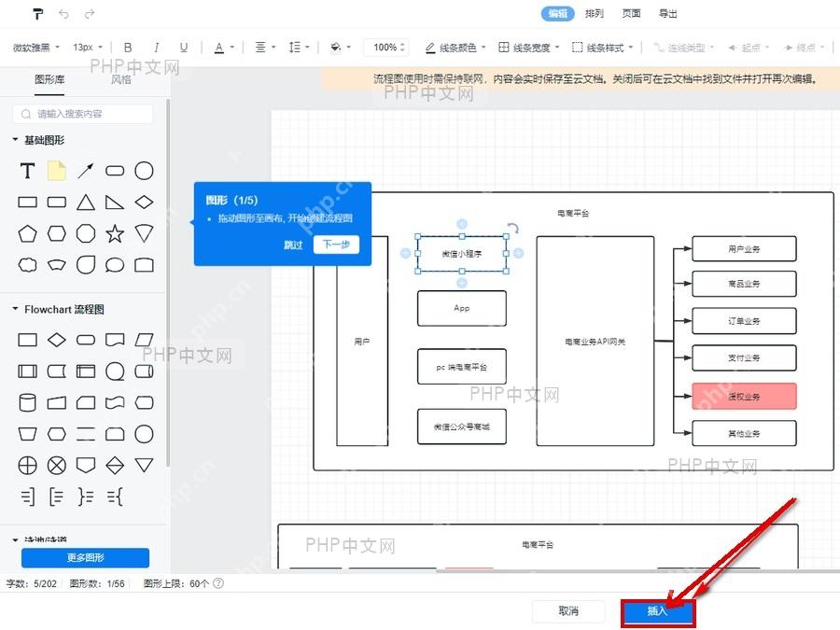
Task: Click the shape search input field
Action: pos(83,114)
